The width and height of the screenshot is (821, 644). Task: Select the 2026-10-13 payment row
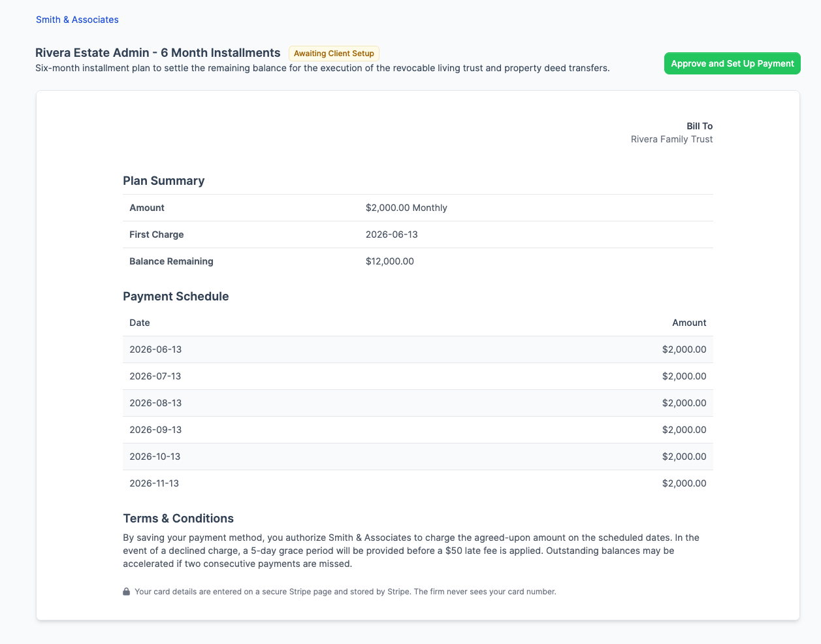(418, 457)
